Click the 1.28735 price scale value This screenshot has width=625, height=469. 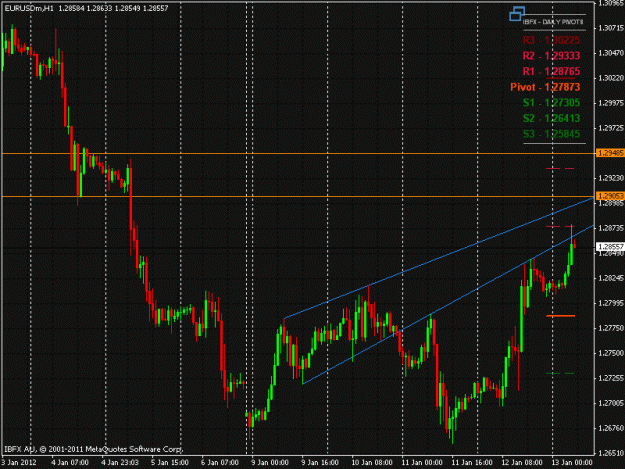(611, 228)
